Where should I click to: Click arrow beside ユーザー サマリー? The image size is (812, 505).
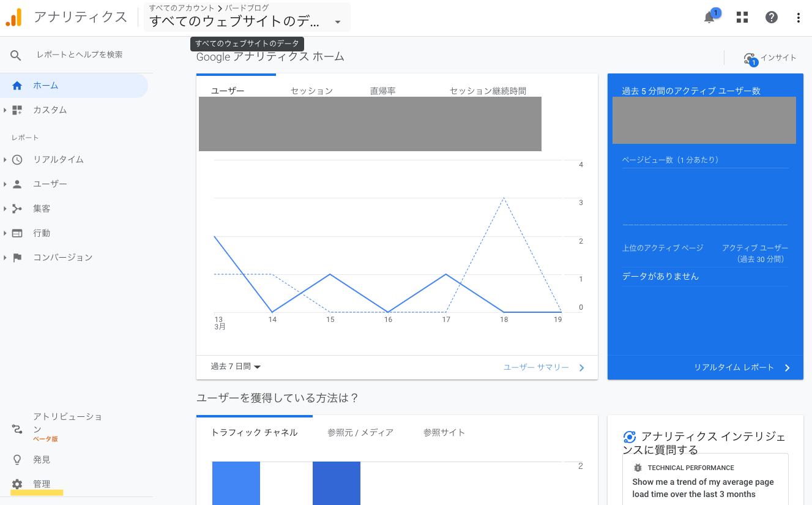581,368
